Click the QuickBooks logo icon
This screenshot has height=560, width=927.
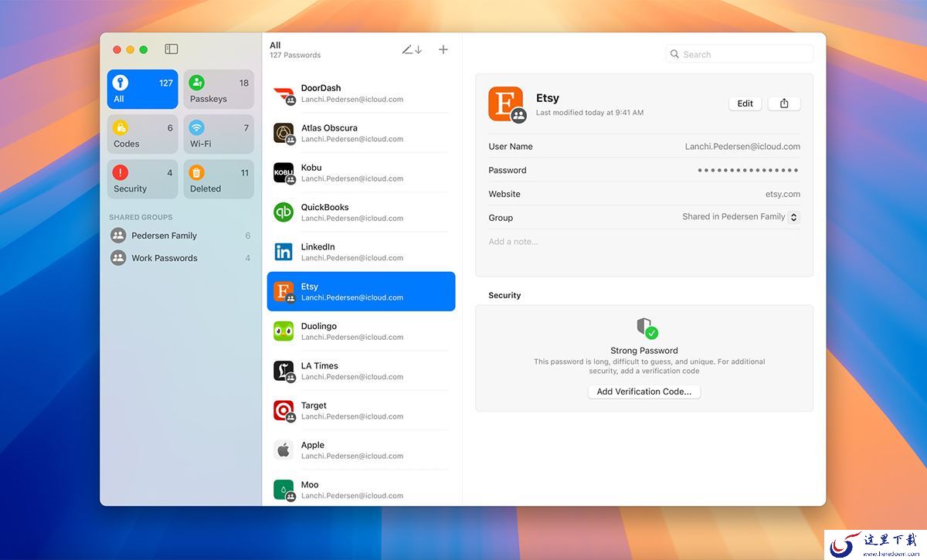[284, 212]
